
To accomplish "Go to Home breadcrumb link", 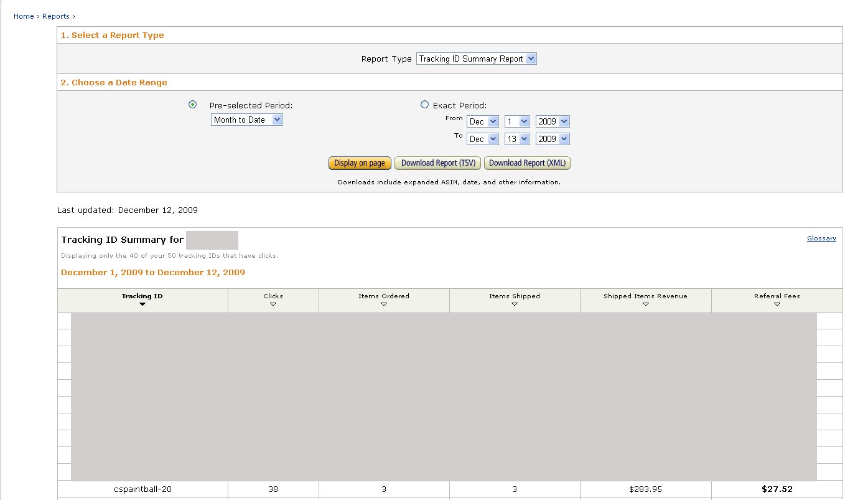I will pos(24,16).
